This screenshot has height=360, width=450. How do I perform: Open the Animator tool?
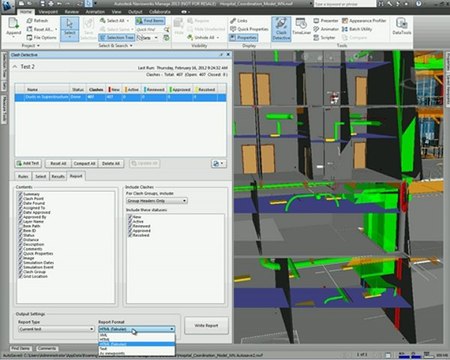click(326, 29)
